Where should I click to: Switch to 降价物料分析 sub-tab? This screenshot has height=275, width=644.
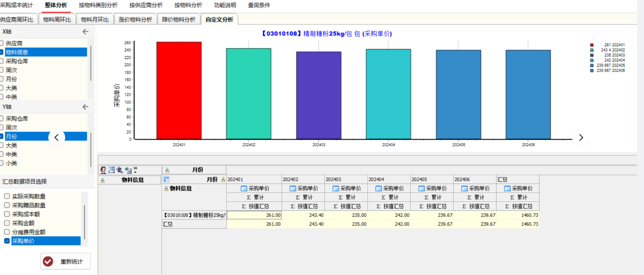(x=179, y=19)
